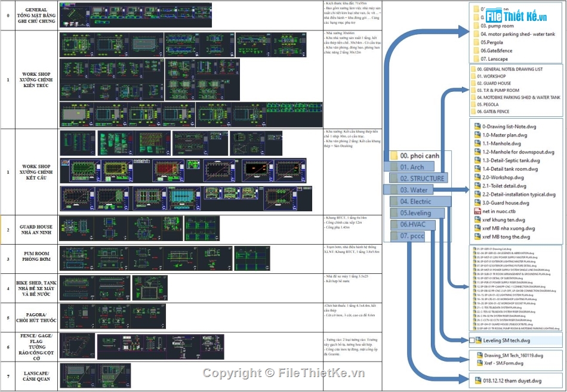Click the folder icon beside '03. pump room'

[x=476, y=26]
